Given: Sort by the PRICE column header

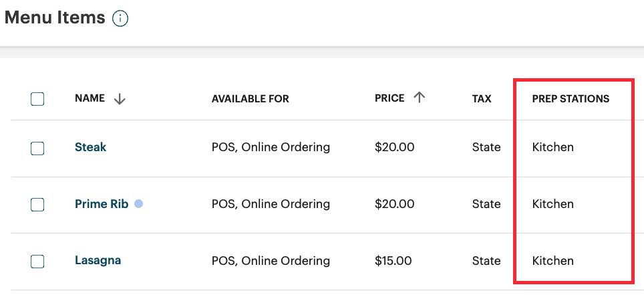Looking at the screenshot, I should tap(389, 98).
